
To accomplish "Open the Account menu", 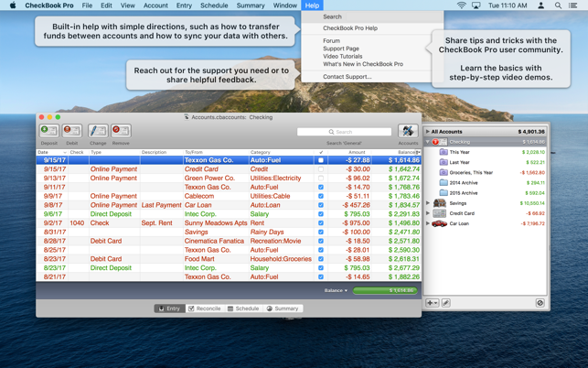I will click(x=155, y=5).
